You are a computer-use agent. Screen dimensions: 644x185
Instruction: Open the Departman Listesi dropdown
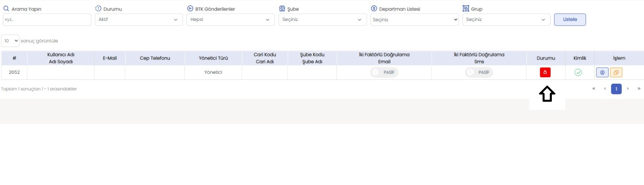[x=415, y=20]
